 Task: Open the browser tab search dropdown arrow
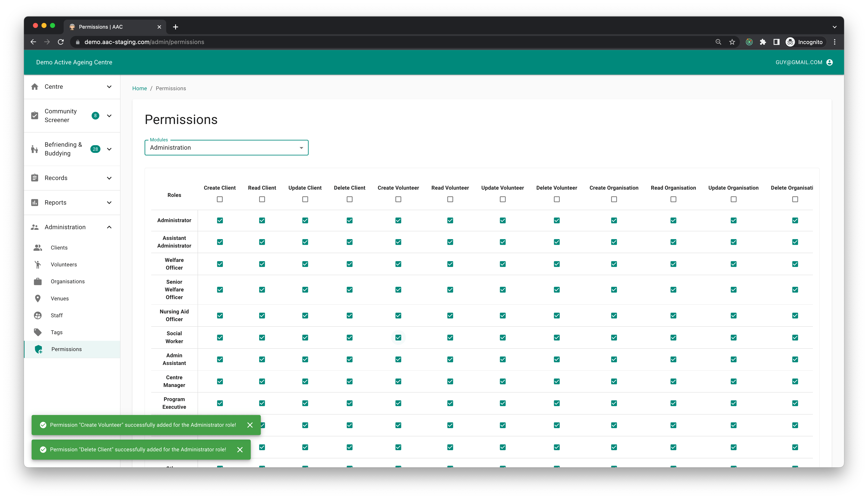[834, 27]
